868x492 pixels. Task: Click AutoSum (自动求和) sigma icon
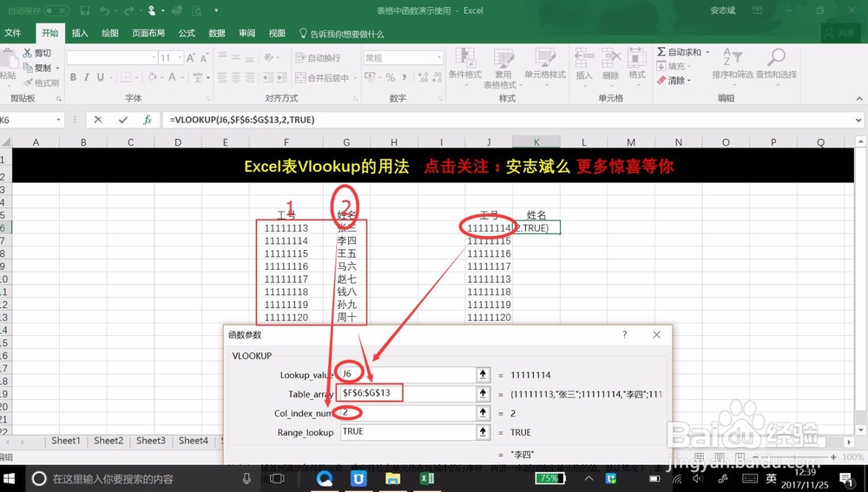pyautogui.click(x=661, y=51)
